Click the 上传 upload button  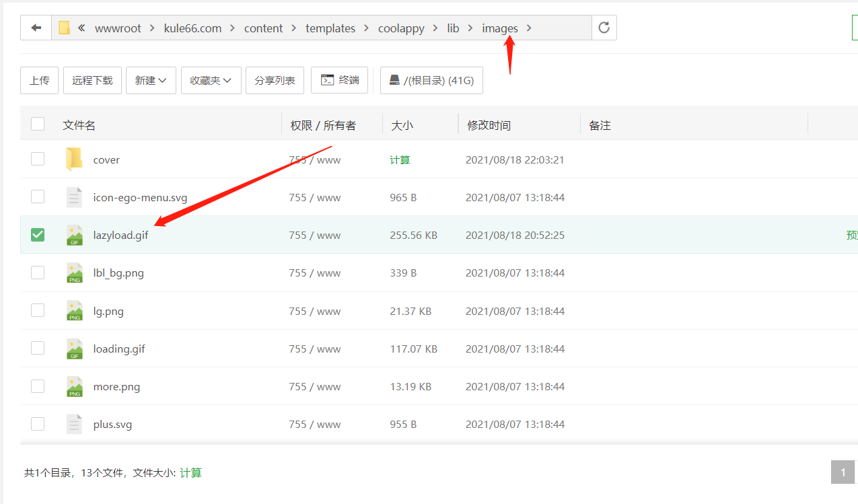pyautogui.click(x=39, y=80)
